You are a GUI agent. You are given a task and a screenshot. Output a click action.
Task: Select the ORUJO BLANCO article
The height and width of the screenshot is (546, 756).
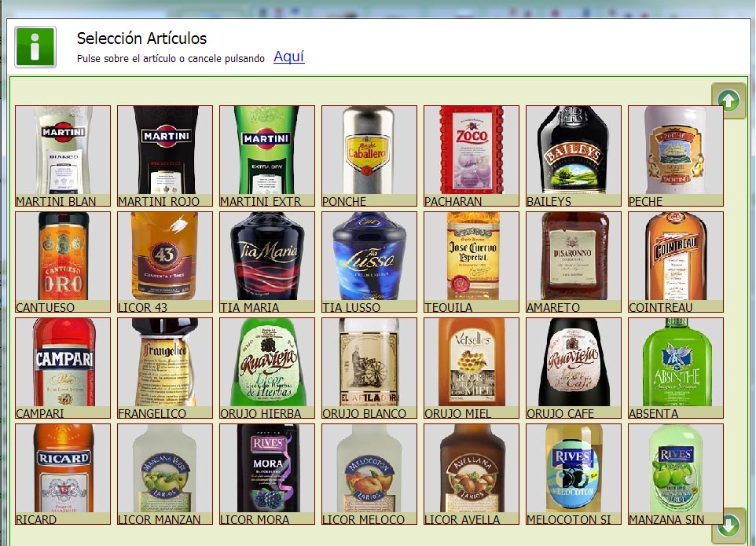tap(369, 368)
